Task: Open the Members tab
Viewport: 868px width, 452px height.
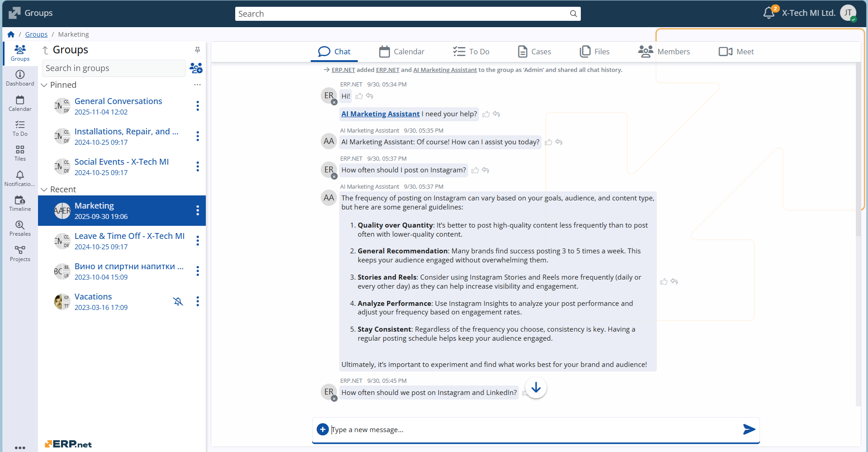Action: click(664, 52)
